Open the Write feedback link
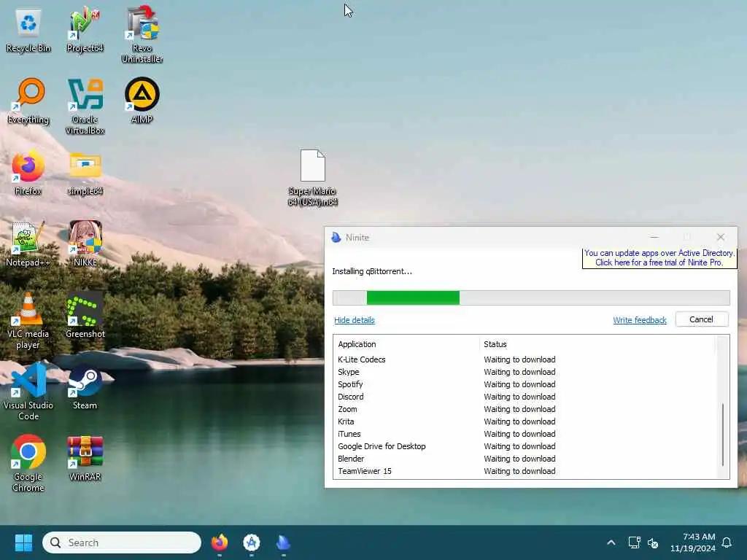The height and width of the screenshot is (560, 747). [x=639, y=320]
